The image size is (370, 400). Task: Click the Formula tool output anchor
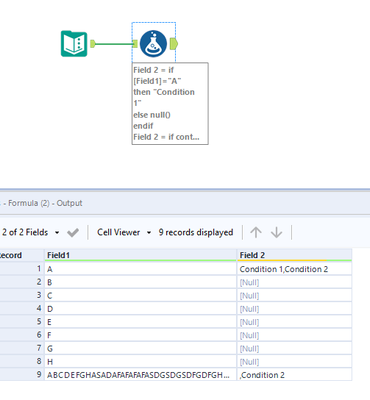click(x=174, y=44)
